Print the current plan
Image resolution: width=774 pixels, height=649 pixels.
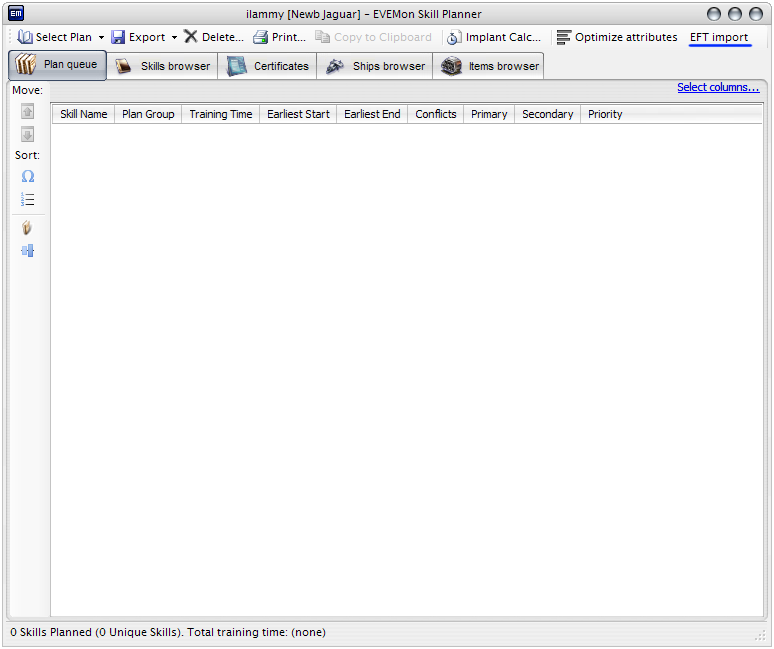point(279,37)
